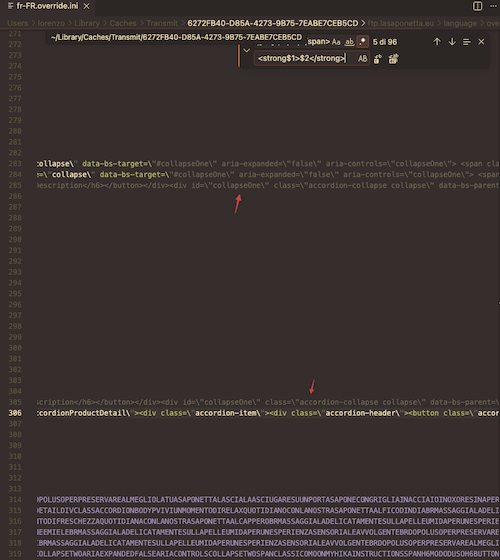Toggle Preserve Case in replace field

pos(362,59)
